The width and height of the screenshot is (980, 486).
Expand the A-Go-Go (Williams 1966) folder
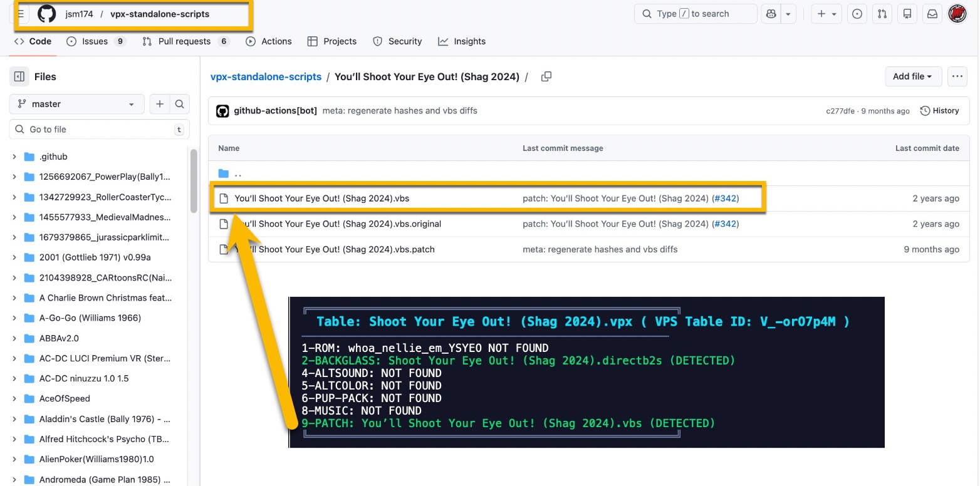[x=14, y=318]
